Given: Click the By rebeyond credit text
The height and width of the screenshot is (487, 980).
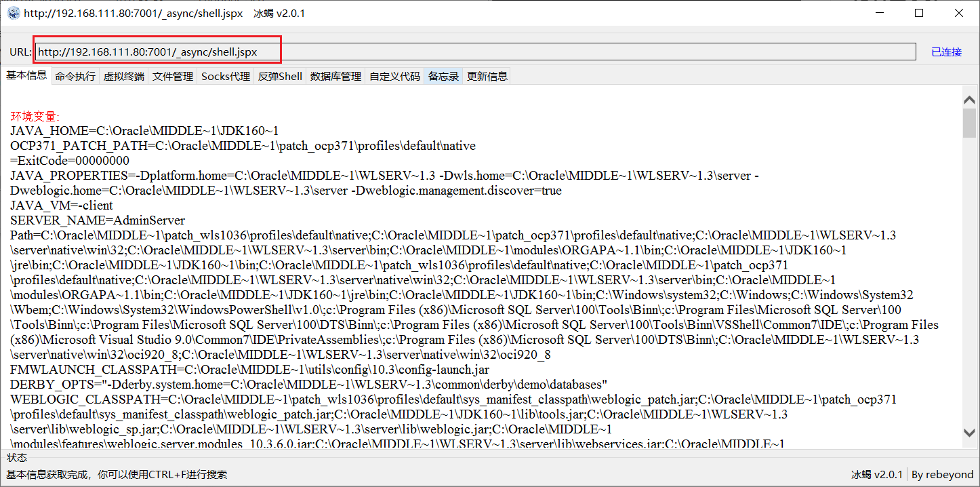Looking at the screenshot, I should click(942, 475).
